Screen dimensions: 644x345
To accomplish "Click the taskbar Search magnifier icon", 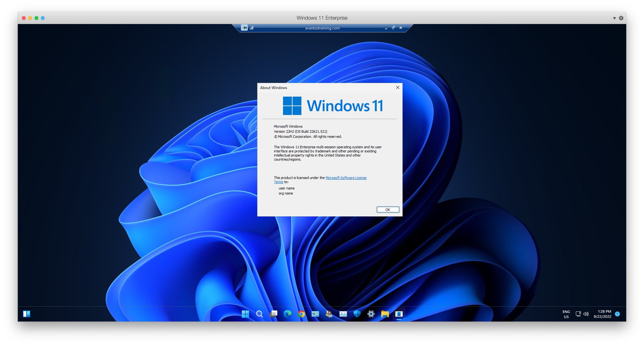I will point(259,314).
